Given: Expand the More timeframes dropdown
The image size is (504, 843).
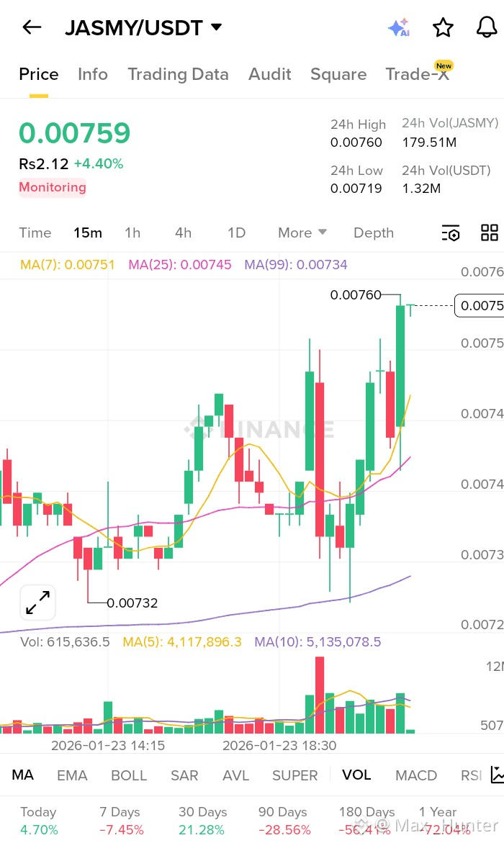Looking at the screenshot, I should (x=302, y=233).
